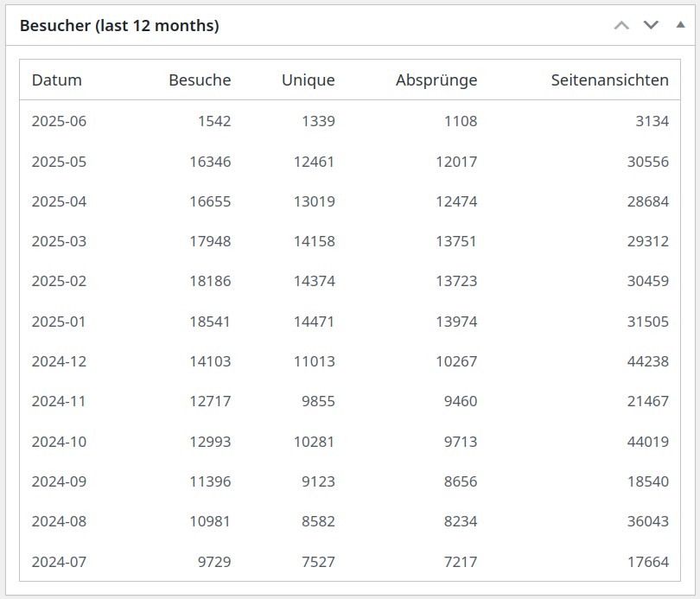
Task: Click the Besuche column header
Action: click(x=200, y=80)
